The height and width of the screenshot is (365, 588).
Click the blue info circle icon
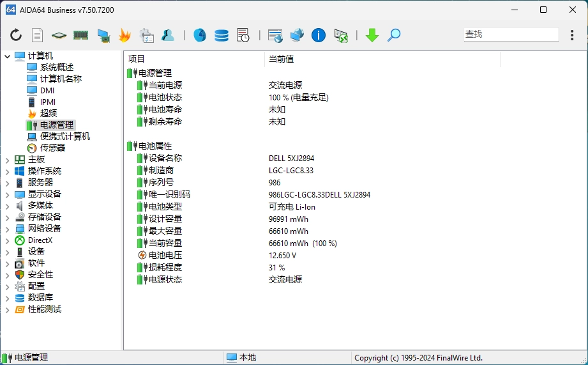(x=319, y=35)
